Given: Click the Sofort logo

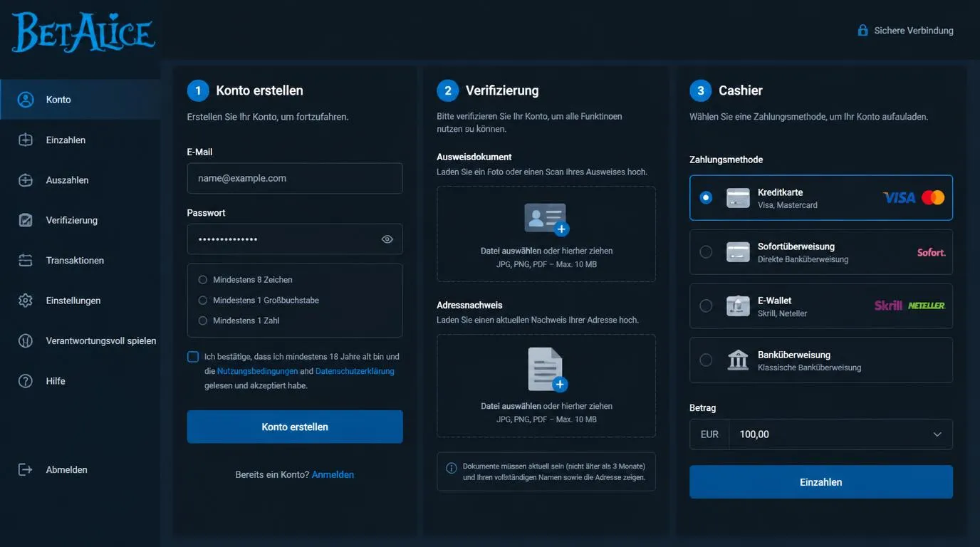Looking at the screenshot, I should 932,252.
